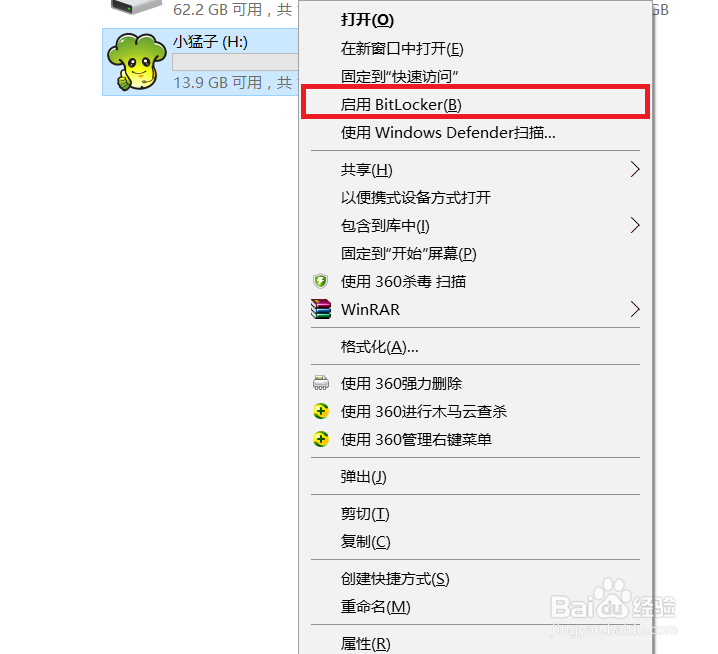Scan with Windows Defender entry
Image resolution: width=718 pixels, height=654 pixels.
475,133
